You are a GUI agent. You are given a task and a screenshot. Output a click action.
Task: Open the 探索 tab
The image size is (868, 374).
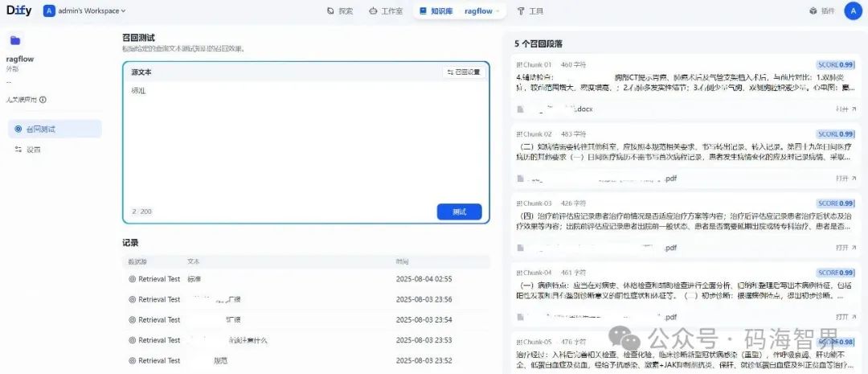click(340, 11)
